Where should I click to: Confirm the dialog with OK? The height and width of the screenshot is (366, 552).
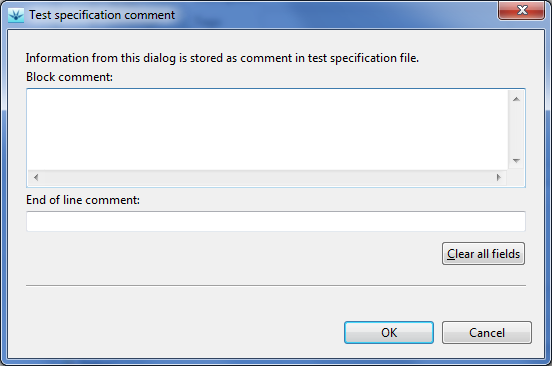click(x=389, y=333)
